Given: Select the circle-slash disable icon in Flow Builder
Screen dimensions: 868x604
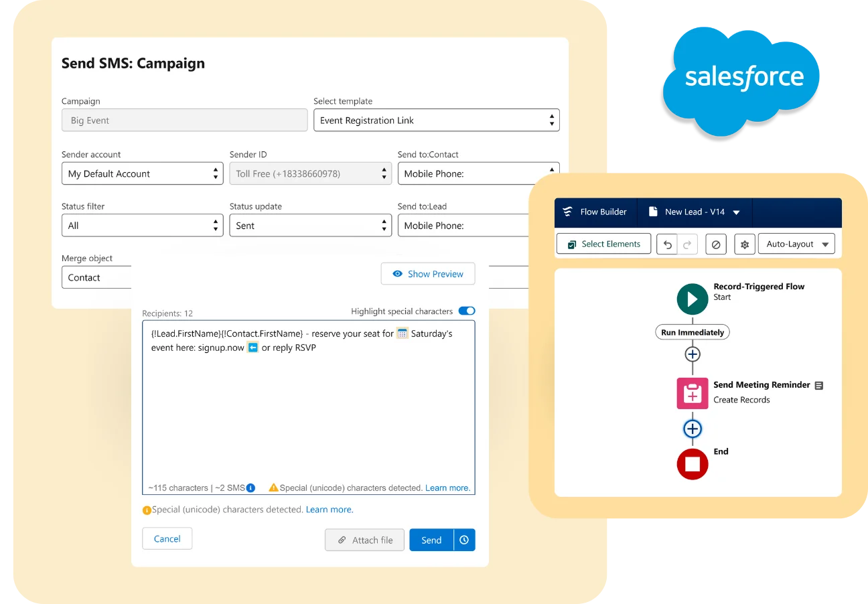Looking at the screenshot, I should 715,244.
